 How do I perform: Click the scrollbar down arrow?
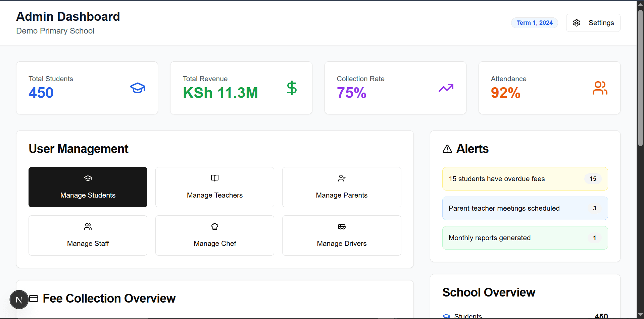[x=640, y=315]
